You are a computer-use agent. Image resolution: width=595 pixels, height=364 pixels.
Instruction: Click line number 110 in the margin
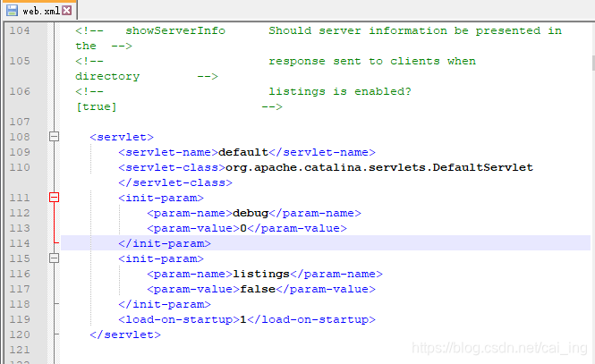point(20,167)
